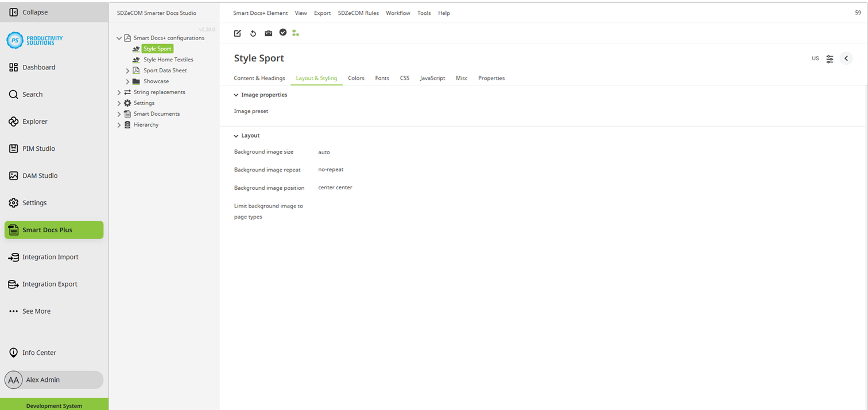Click the PDF icon beside Sport Data Sheet
Viewport: 868px width, 410px height.
[137, 71]
